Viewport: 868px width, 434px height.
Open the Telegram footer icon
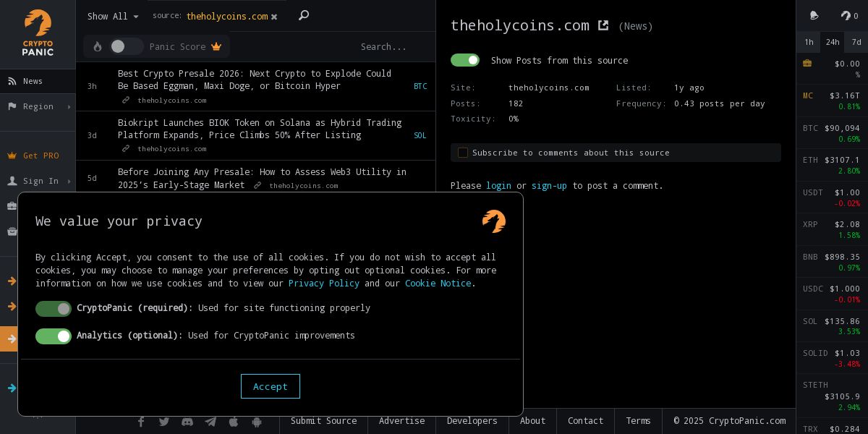click(x=210, y=422)
